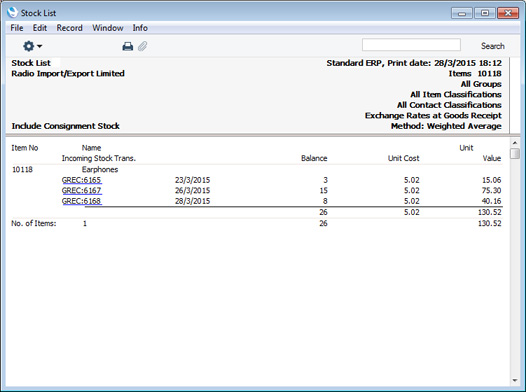Click the All Item Classifications text
Viewport: 526px width, 392px height.
click(456, 95)
